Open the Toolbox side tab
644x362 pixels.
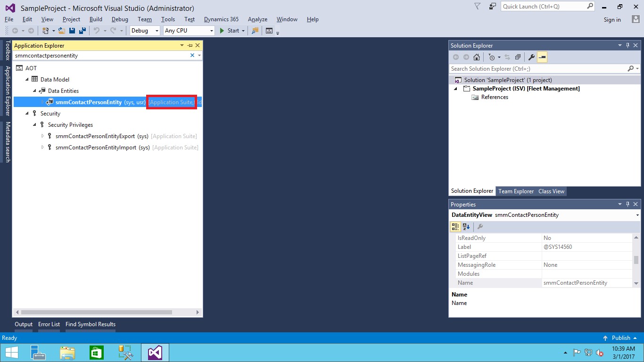[8, 50]
